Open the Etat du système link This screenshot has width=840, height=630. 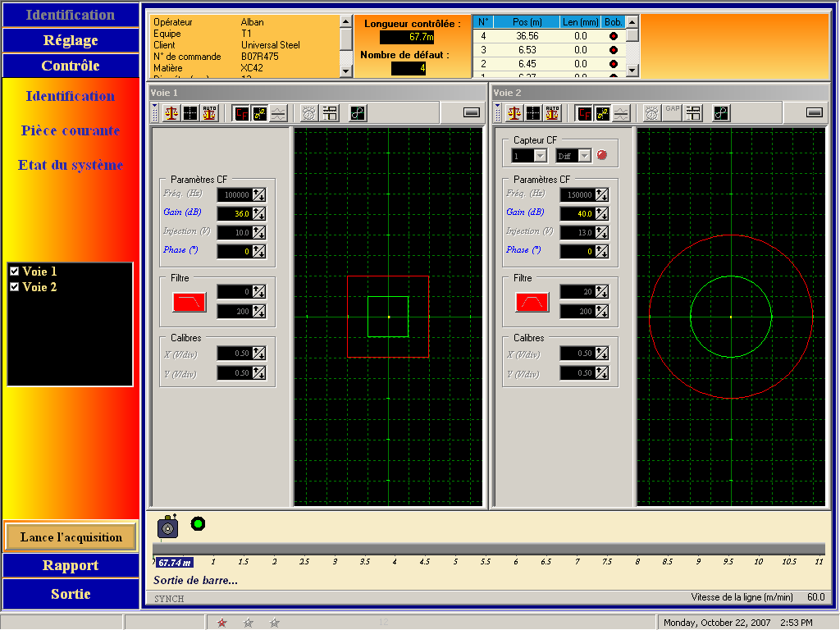pos(71,165)
